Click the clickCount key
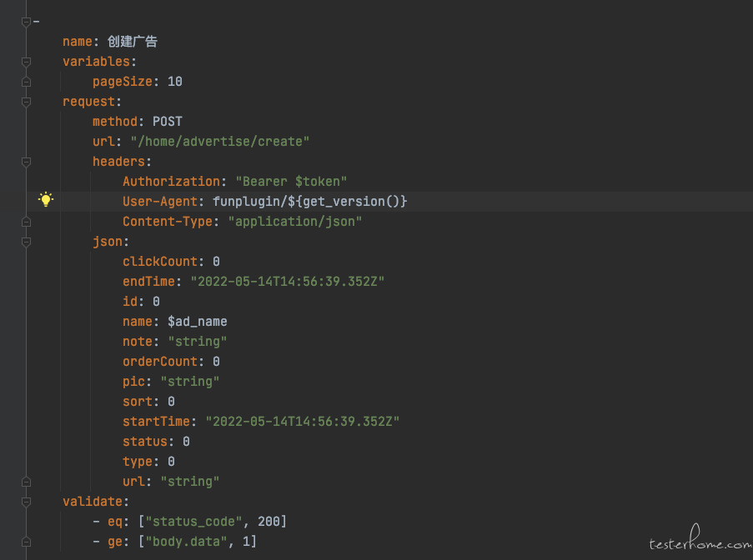 pyautogui.click(x=160, y=262)
